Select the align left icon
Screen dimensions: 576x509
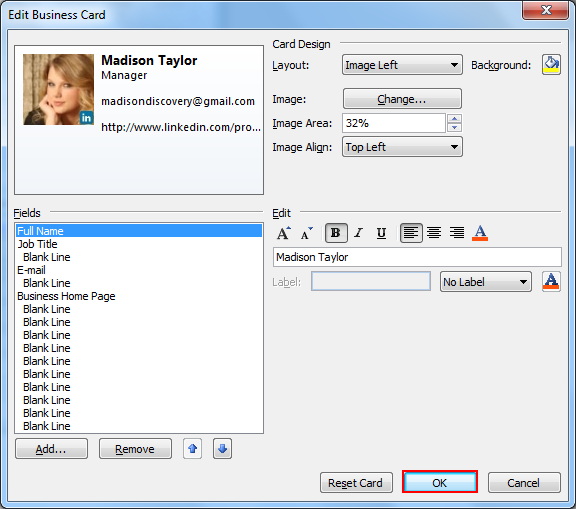[x=411, y=233]
